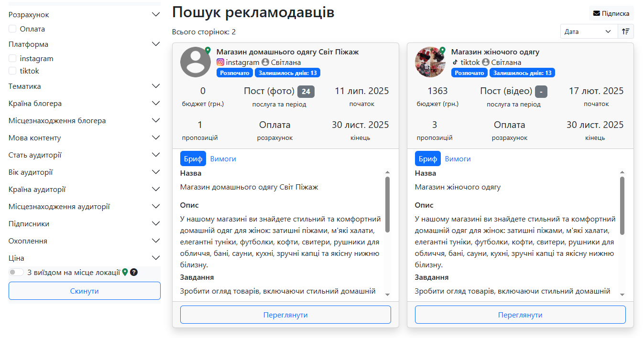Enable the instagram platform checkbox
This screenshot has width=644, height=338.
[12, 59]
